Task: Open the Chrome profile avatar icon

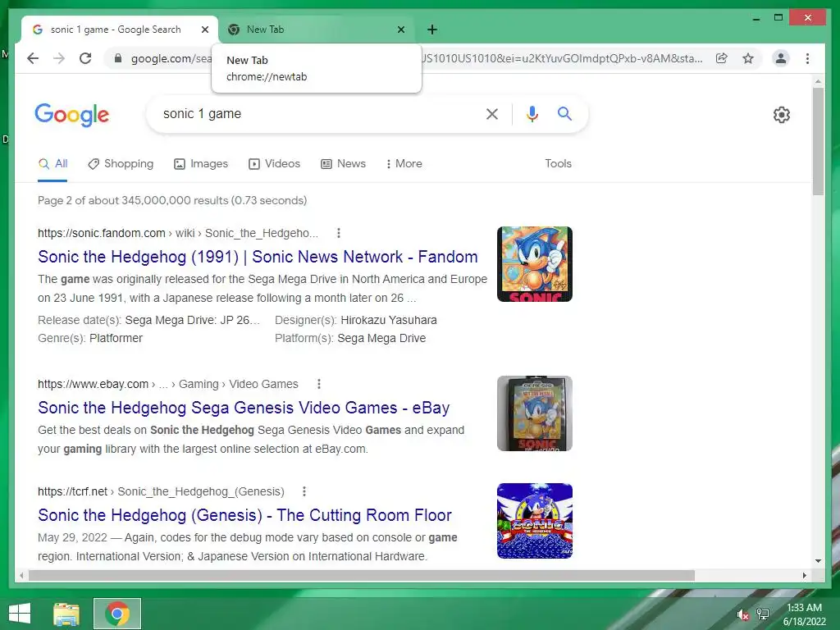Action: click(781, 58)
